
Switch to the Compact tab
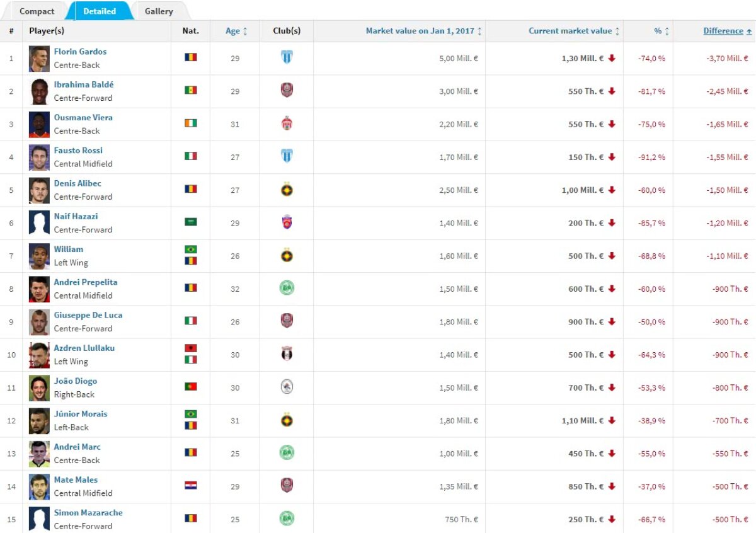(37, 11)
